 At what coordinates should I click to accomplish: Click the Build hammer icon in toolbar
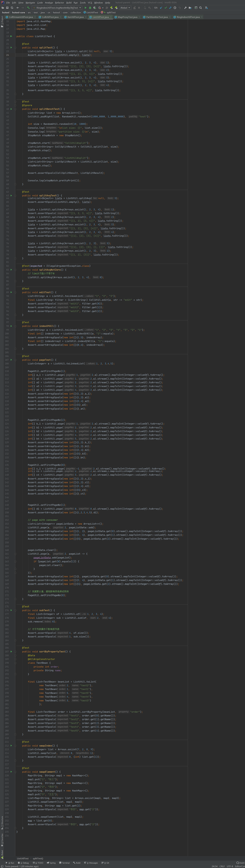(x=28, y=7)
